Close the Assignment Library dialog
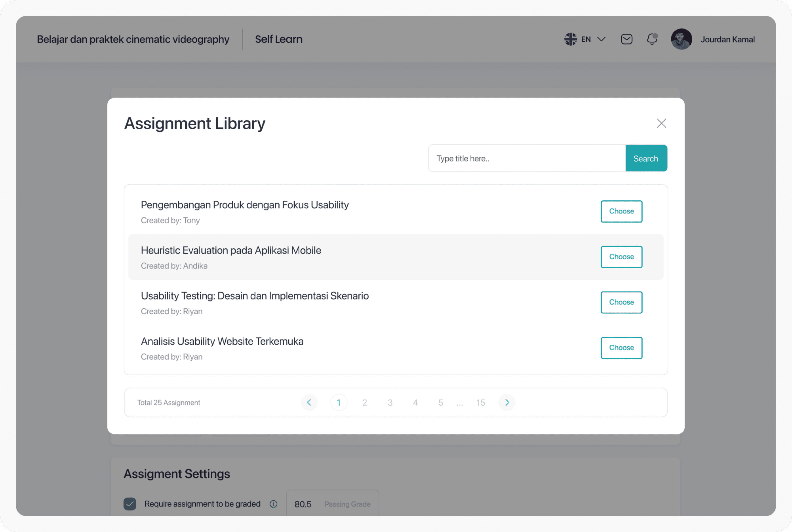 coord(661,123)
